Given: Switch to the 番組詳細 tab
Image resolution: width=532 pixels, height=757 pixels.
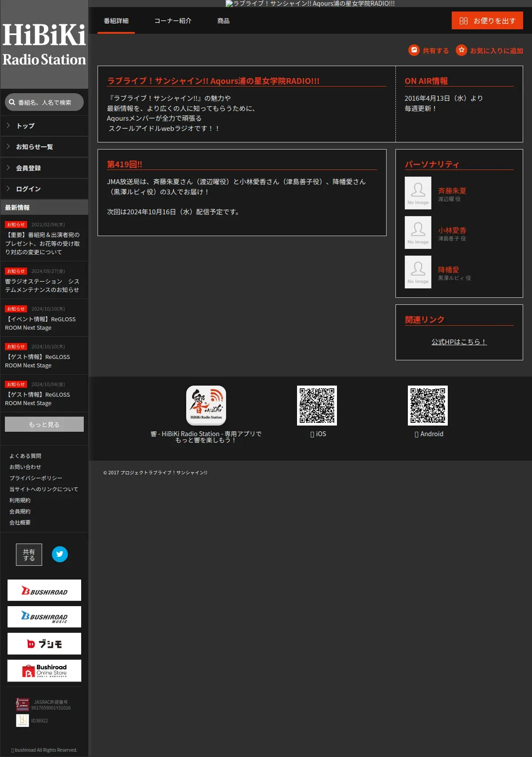Looking at the screenshot, I should pyautogui.click(x=116, y=21).
